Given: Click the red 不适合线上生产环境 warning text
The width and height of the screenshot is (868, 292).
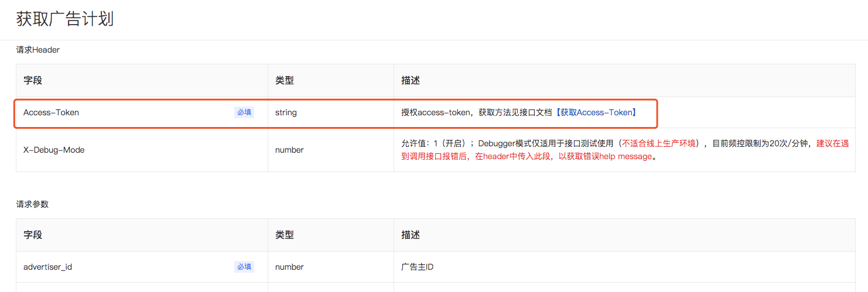Looking at the screenshot, I should 660,143.
